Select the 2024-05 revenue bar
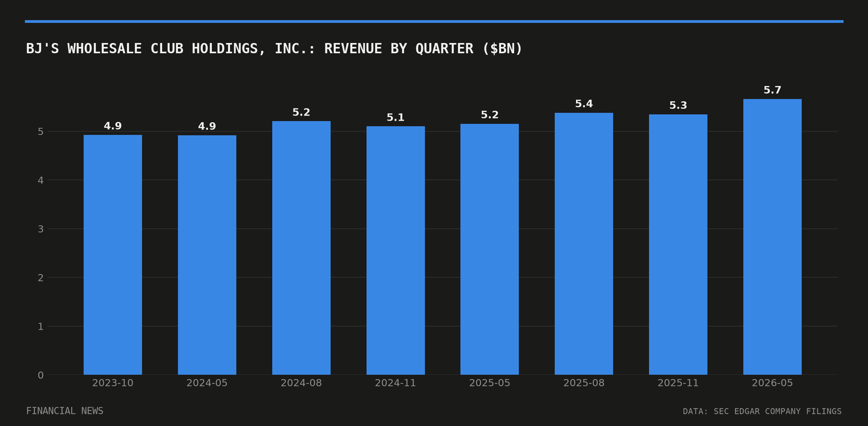This screenshot has height=426, width=868. point(207,255)
